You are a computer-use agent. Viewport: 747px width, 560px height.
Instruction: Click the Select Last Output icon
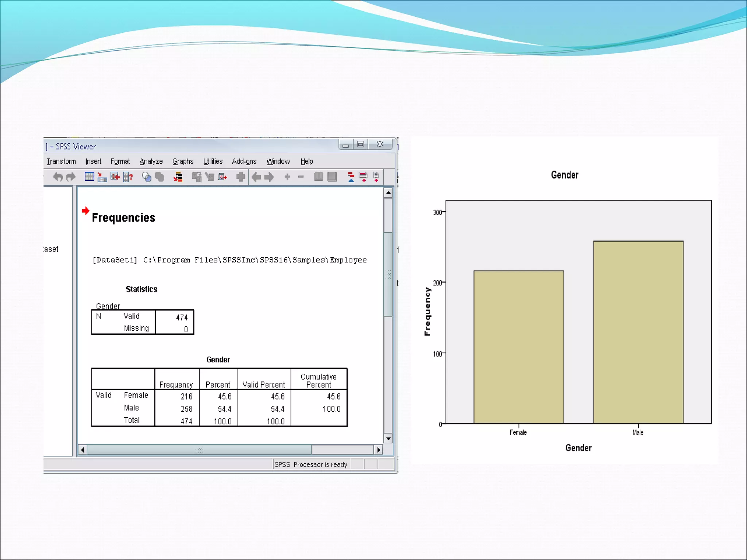coord(178,177)
